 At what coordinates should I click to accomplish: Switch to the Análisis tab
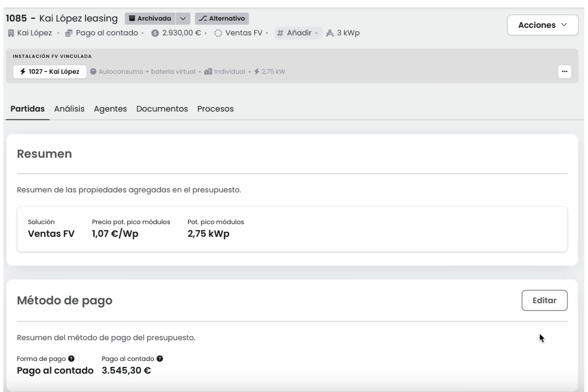tap(69, 109)
